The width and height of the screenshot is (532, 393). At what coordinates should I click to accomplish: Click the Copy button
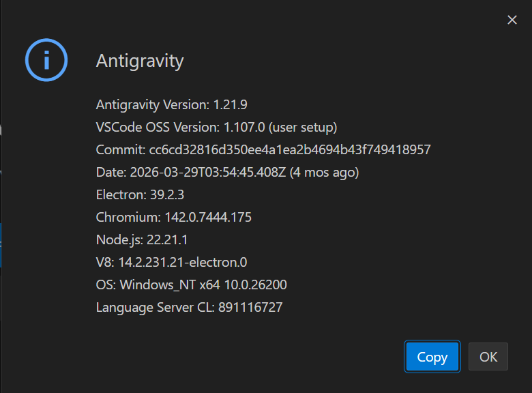pyautogui.click(x=432, y=356)
